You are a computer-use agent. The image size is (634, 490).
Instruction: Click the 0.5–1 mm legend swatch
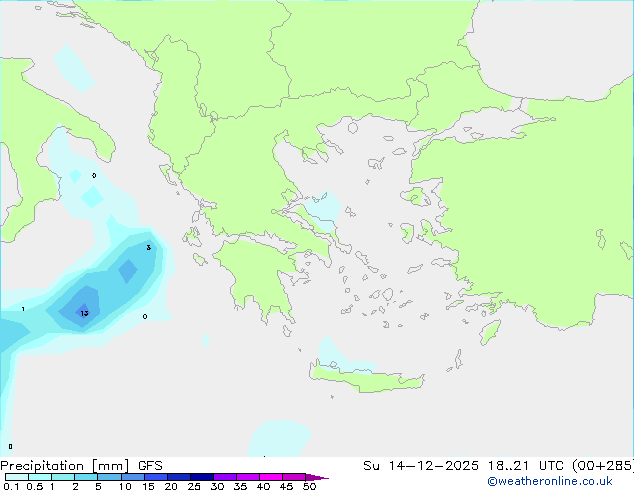tap(40, 477)
